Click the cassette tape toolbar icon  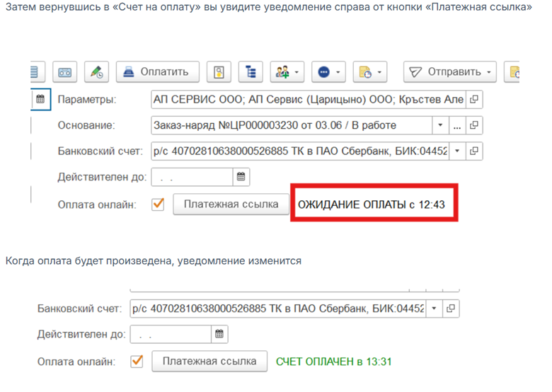tap(65, 72)
